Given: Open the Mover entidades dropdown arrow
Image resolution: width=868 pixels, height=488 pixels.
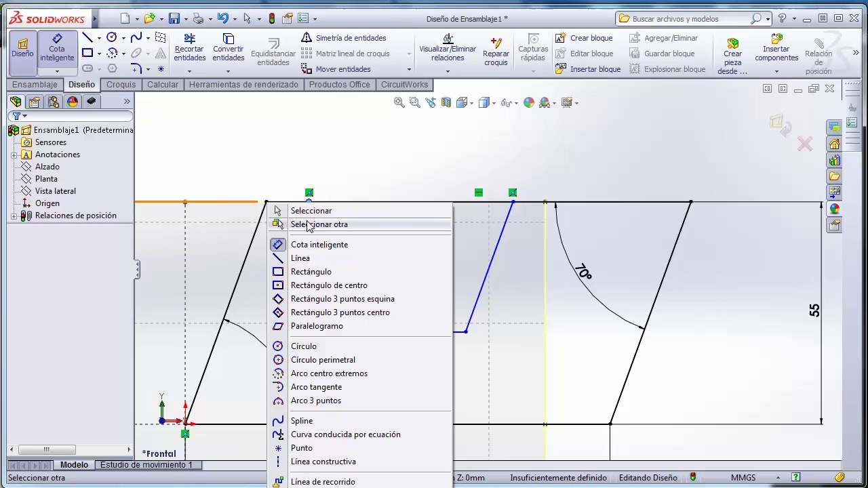Looking at the screenshot, I should pyautogui.click(x=409, y=69).
